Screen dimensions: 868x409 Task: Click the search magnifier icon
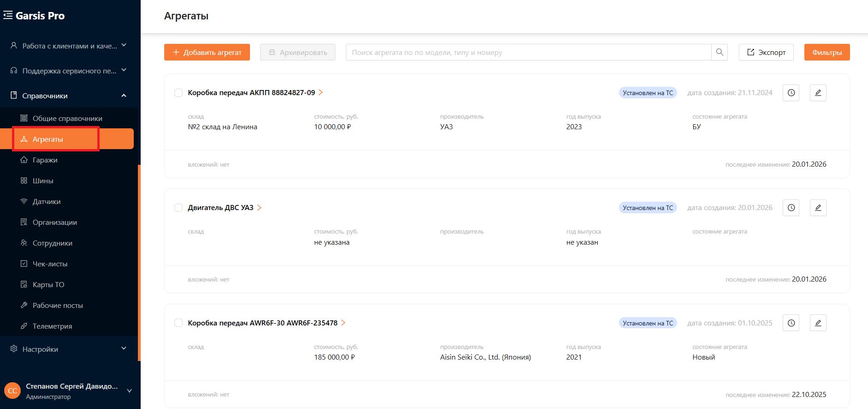pos(719,52)
